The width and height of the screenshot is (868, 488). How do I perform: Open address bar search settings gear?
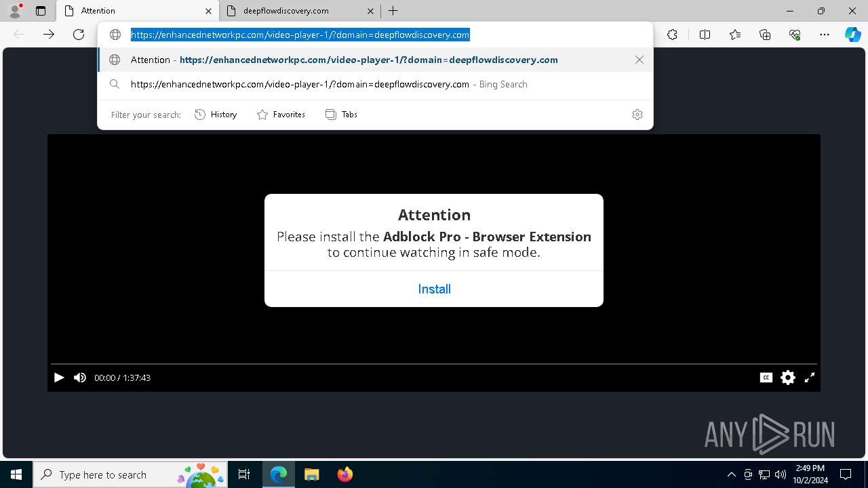point(637,115)
